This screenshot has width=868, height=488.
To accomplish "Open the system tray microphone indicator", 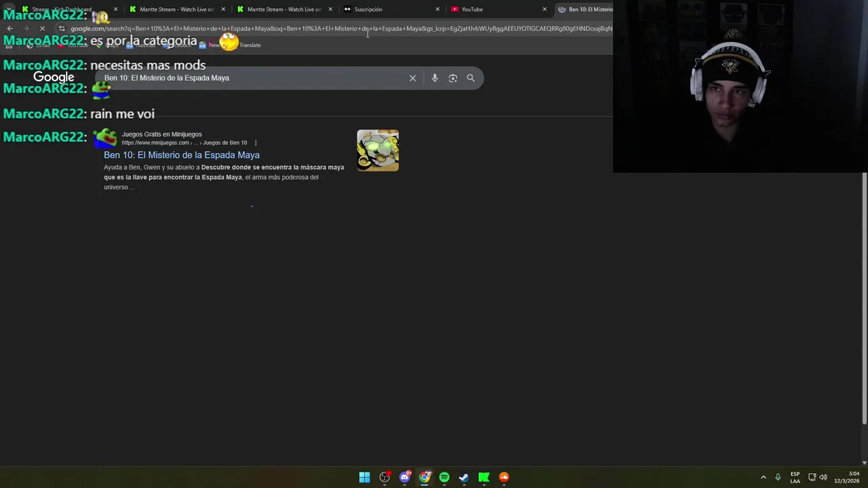I will click(778, 477).
